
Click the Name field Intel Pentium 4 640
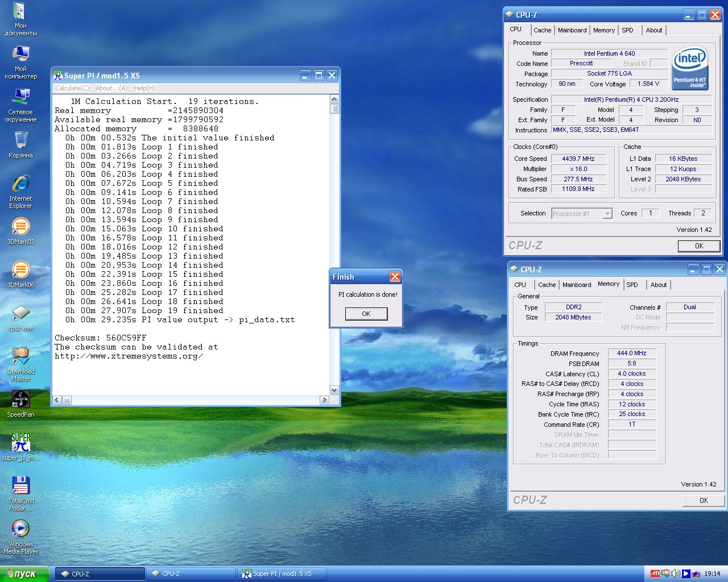click(x=609, y=53)
